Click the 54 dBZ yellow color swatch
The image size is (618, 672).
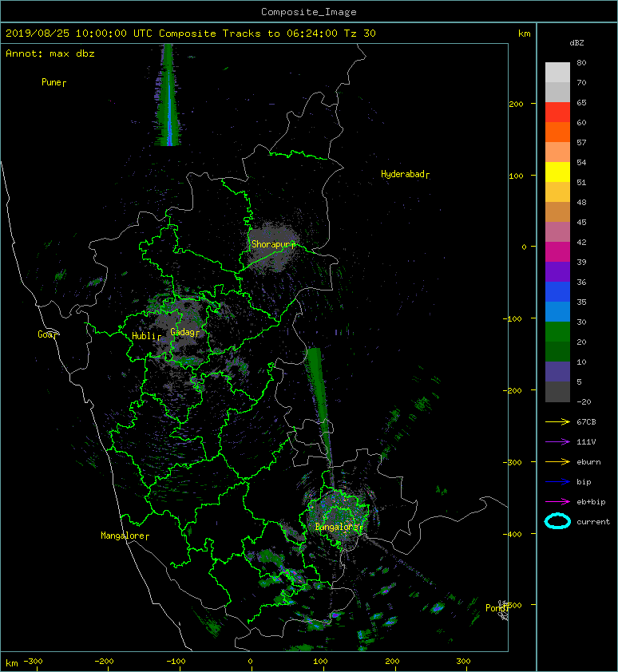tap(557, 172)
